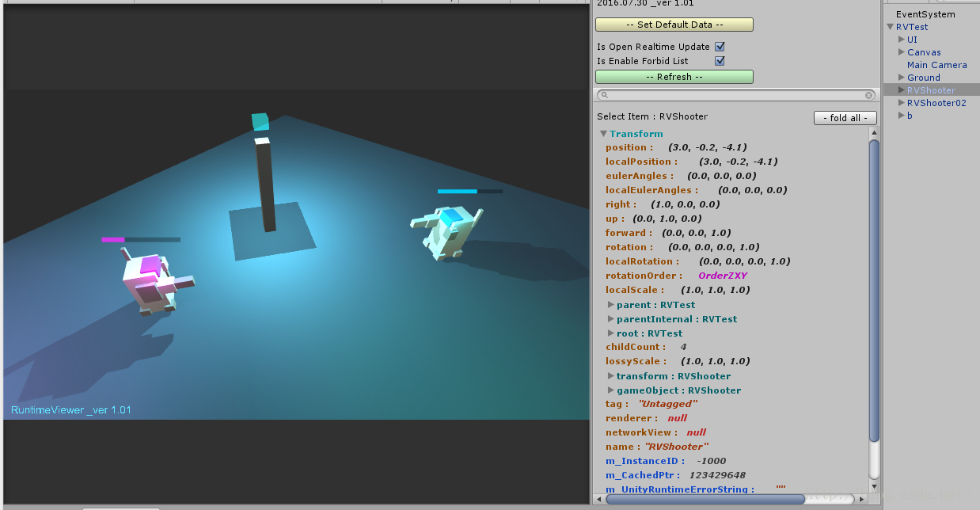Click the scroll down arrow in property list
This screenshot has height=510, width=980.
(874, 486)
